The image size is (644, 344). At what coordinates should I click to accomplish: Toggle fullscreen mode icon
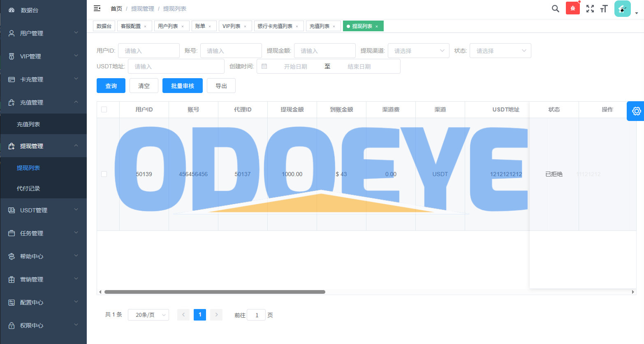(590, 9)
